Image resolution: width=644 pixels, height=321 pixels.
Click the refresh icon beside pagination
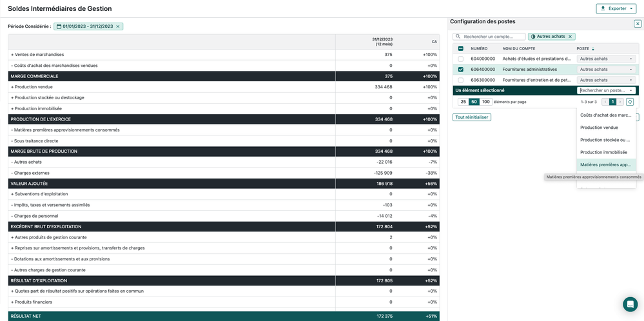630,102
